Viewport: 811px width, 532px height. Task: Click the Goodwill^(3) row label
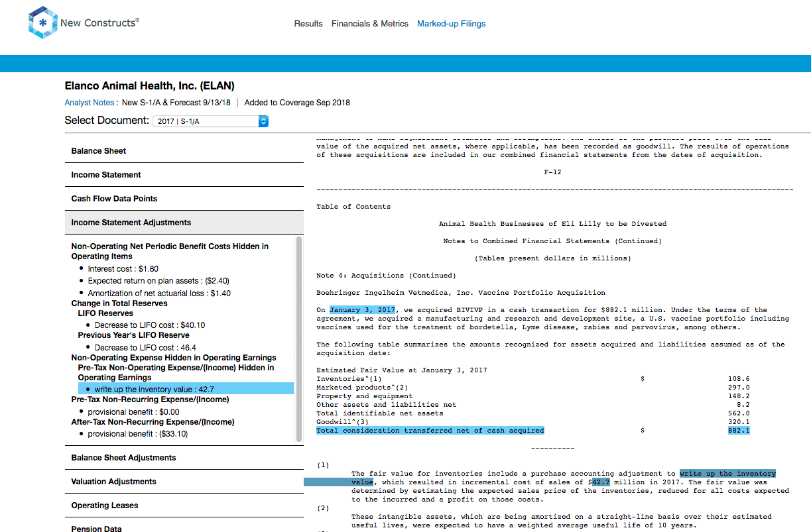(x=343, y=422)
